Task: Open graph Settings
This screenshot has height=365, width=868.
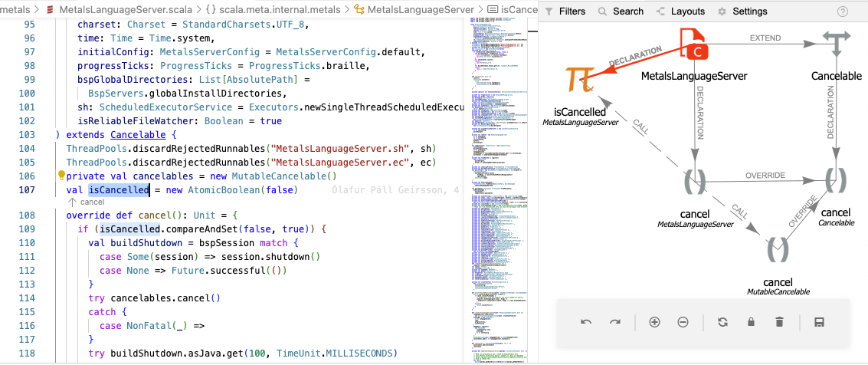Action: pos(742,11)
